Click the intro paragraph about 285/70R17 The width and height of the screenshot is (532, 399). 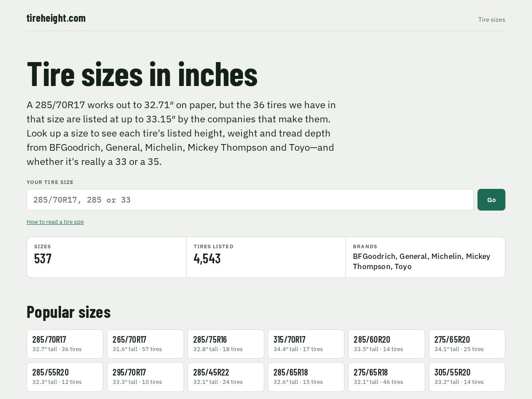click(181, 133)
